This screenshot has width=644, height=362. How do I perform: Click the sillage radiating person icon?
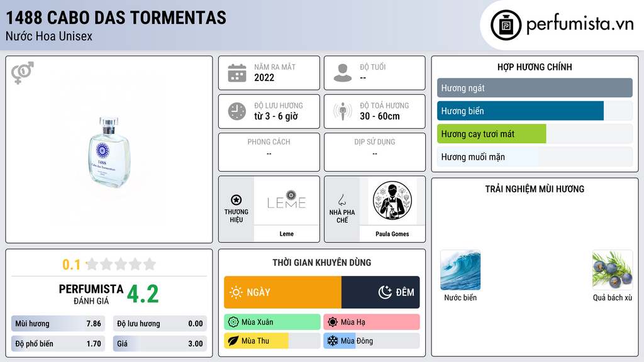[x=343, y=111]
